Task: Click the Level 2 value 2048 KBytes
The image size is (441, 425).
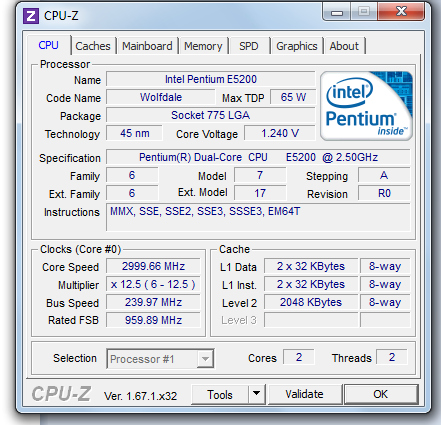Action: point(311,302)
